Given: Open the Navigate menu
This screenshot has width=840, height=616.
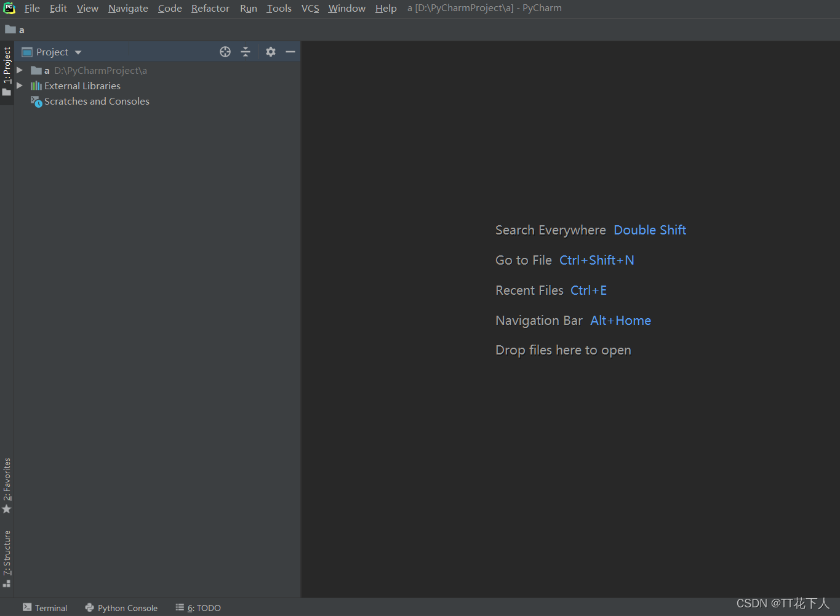Looking at the screenshot, I should pyautogui.click(x=128, y=8).
